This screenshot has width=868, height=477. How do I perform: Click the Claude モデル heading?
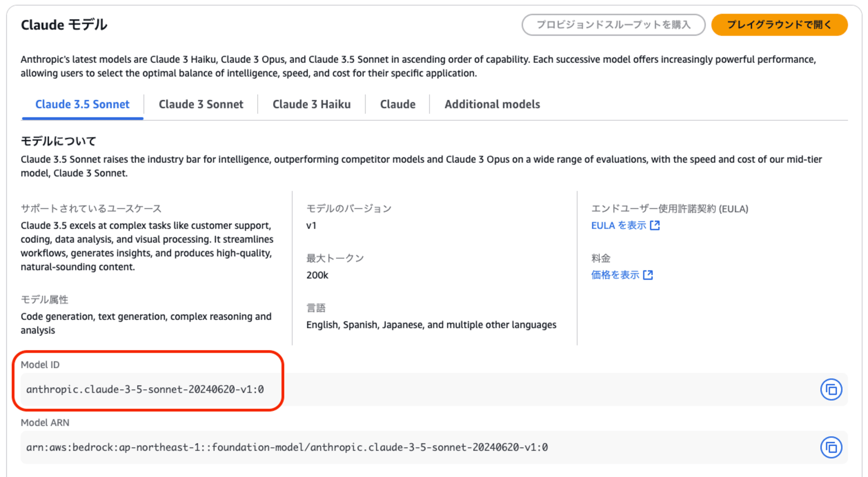(x=64, y=25)
